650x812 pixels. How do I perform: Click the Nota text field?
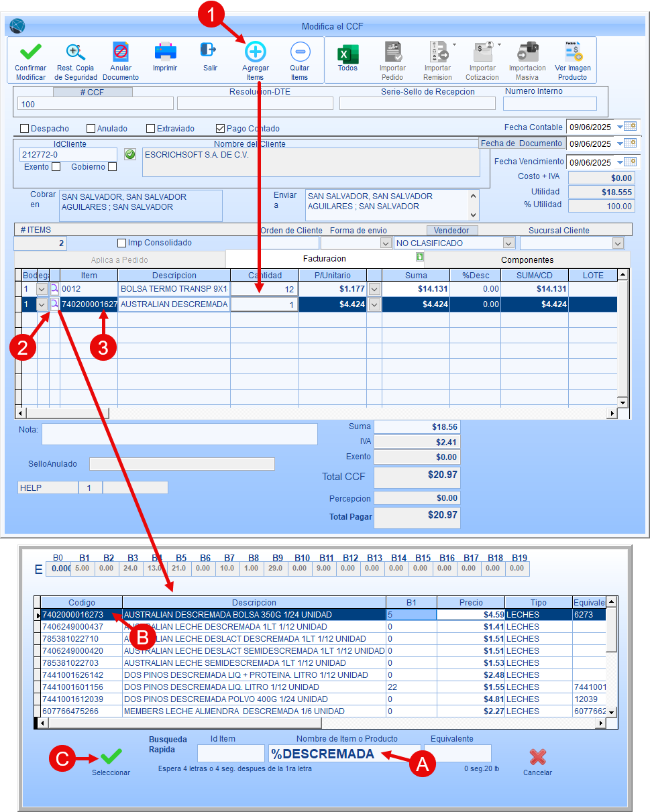pyautogui.click(x=180, y=434)
